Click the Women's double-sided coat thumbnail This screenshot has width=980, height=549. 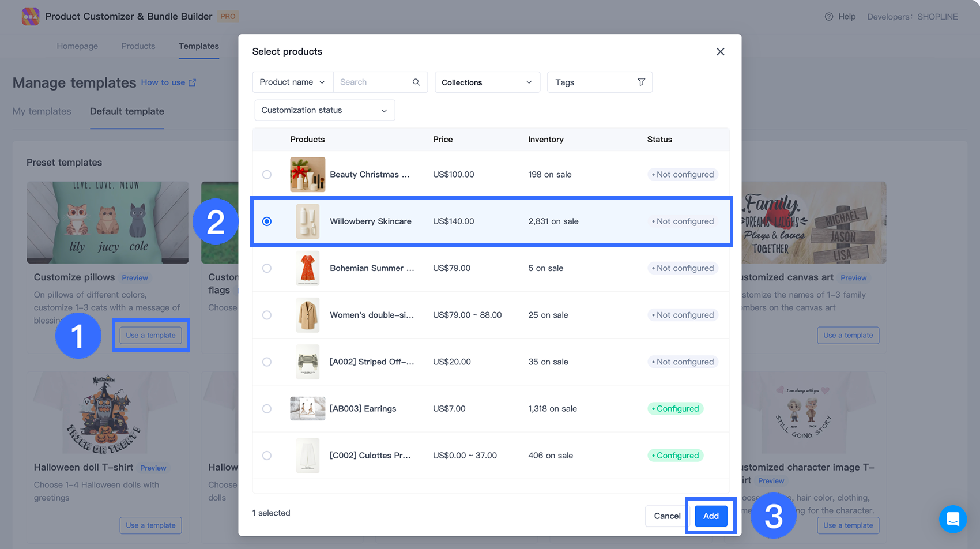[307, 315]
